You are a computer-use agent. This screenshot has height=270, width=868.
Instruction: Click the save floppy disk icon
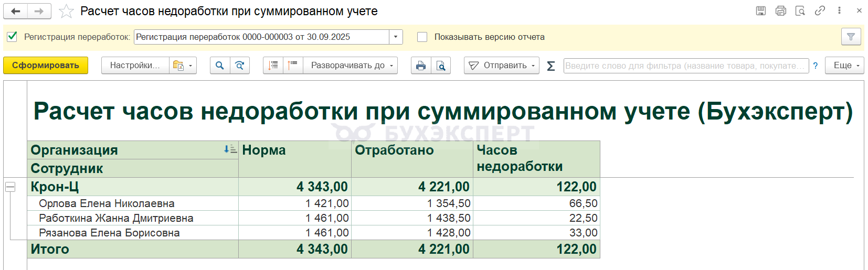point(760,10)
